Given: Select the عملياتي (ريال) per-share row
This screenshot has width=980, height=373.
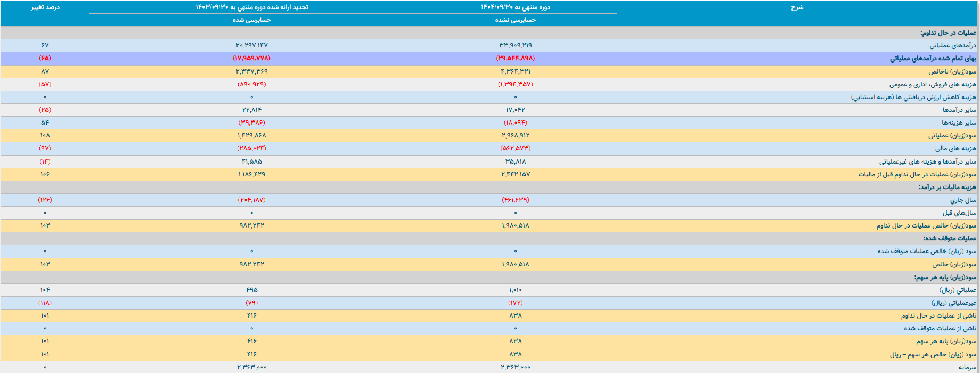Looking at the screenshot, I should (490, 290).
